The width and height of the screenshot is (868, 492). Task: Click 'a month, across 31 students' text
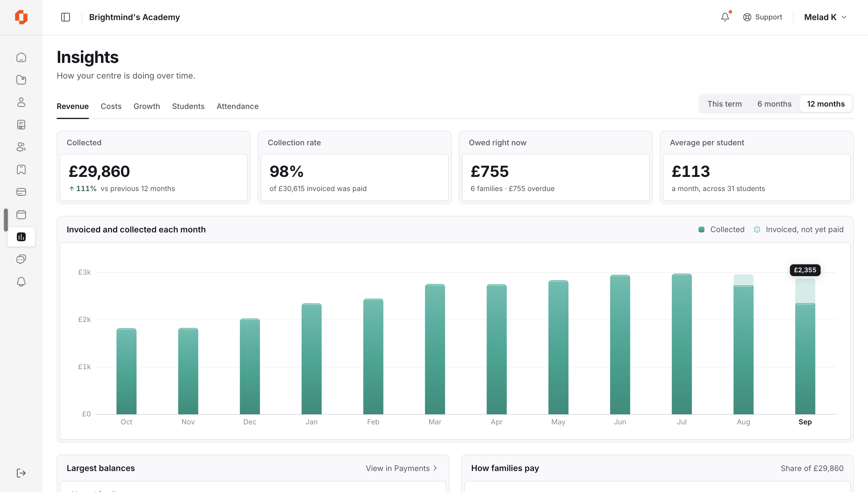[x=718, y=188]
